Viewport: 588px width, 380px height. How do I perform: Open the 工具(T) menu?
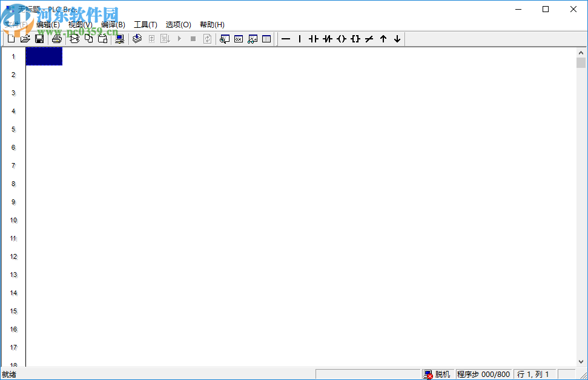coord(145,25)
